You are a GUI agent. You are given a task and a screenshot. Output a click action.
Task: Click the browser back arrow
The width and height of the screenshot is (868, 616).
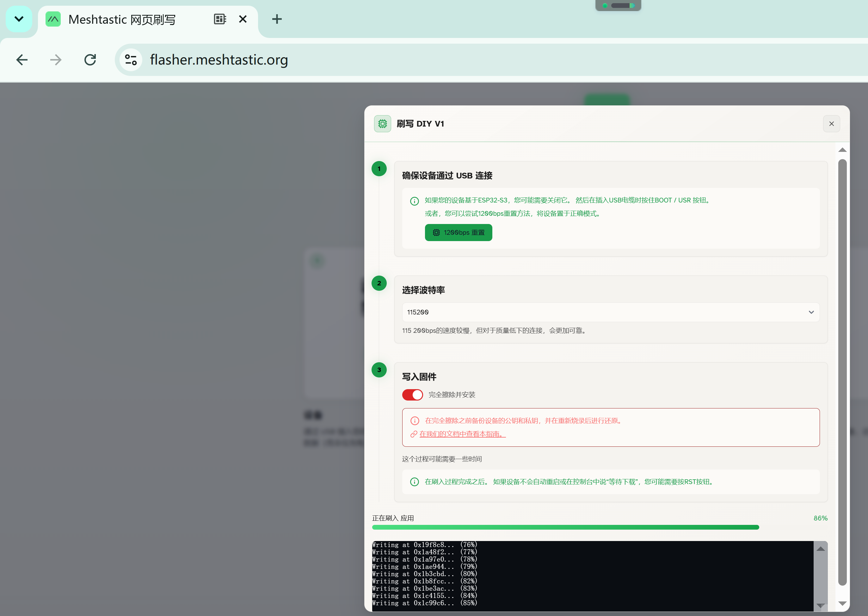click(22, 60)
